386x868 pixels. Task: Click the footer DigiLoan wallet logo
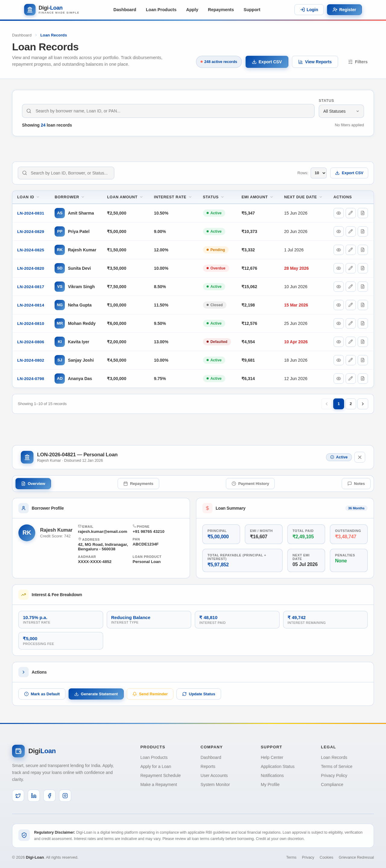(18, 751)
